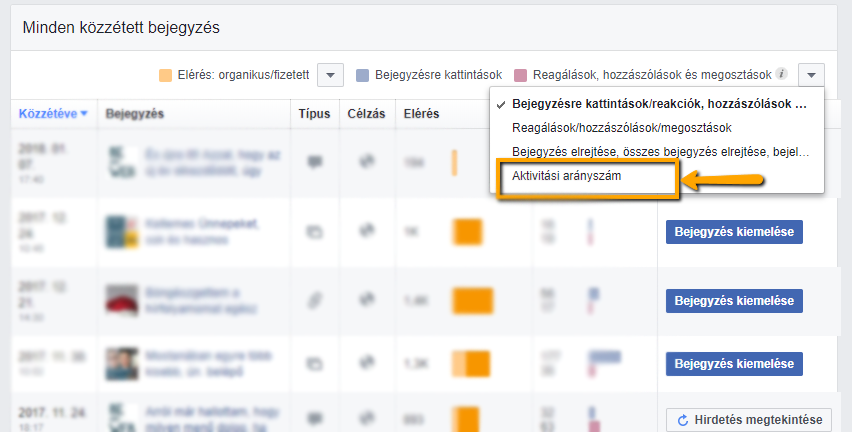The height and width of the screenshot is (432, 852).
Task: Click targeting globe icon for 2017.12.24 post
Action: click(x=367, y=230)
